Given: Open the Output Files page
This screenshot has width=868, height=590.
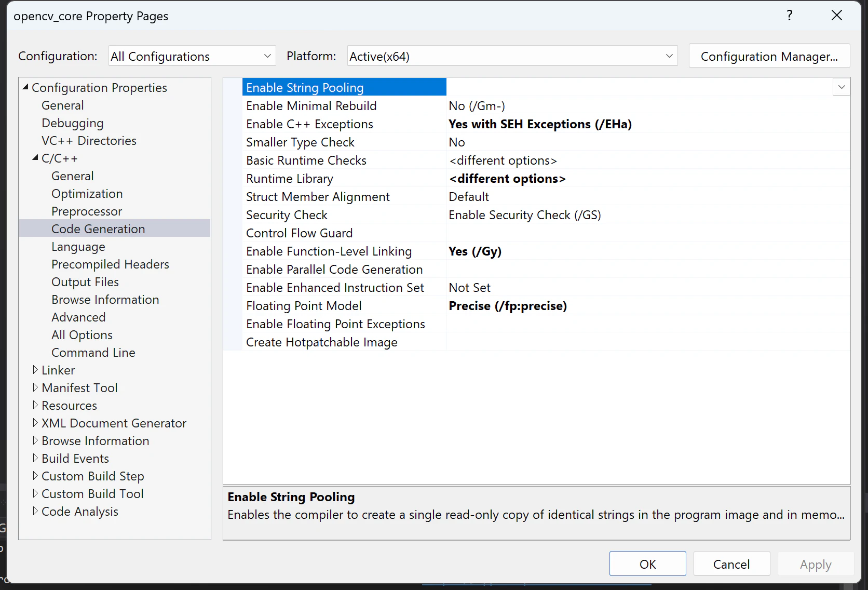Looking at the screenshot, I should 85,282.
